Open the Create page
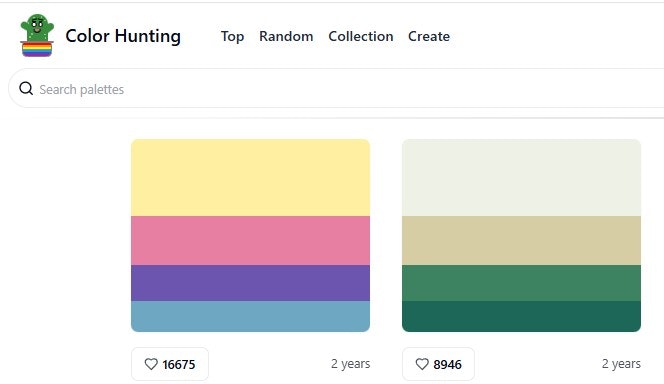This screenshot has width=664, height=384. click(429, 36)
